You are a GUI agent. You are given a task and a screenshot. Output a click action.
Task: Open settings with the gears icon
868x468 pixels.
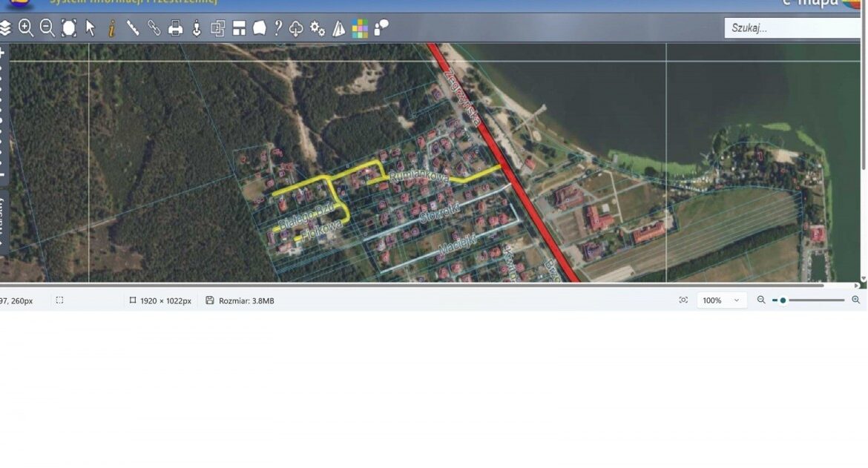click(318, 28)
